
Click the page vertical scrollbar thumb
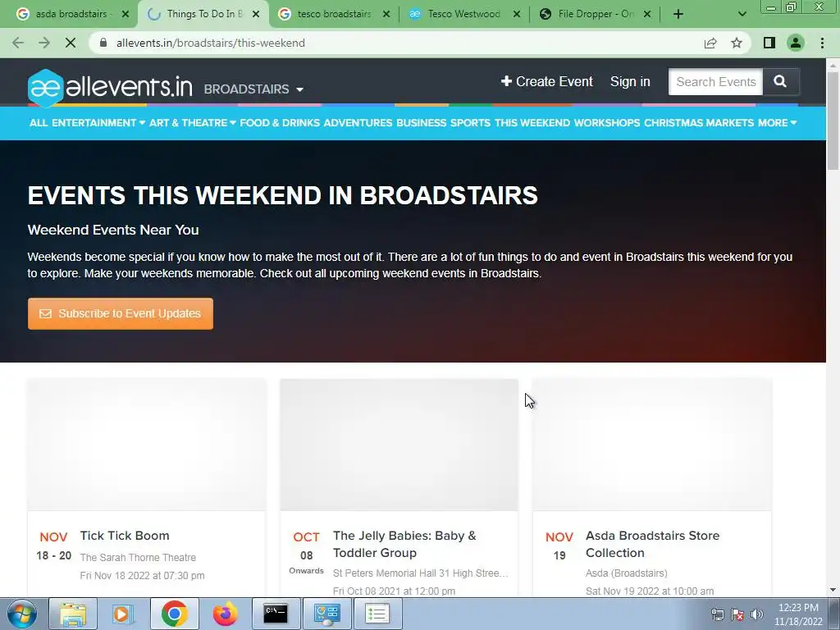point(833,121)
